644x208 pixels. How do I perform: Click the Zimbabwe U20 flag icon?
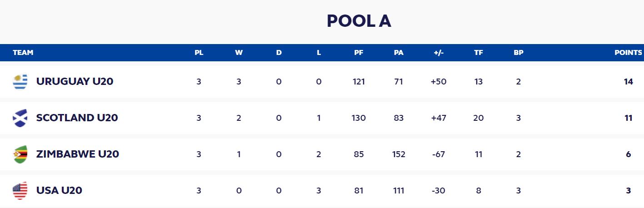[20, 154]
